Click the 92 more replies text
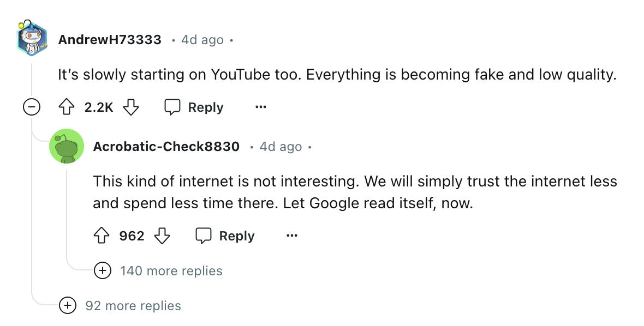Viewport: 644px width, 326px height. [133, 306]
